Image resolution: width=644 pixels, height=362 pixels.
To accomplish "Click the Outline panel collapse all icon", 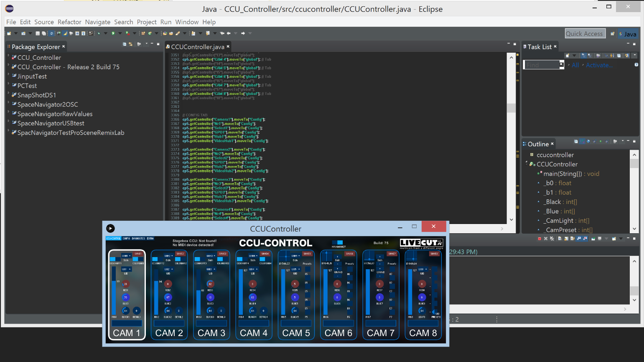I will pyautogui.click(x=576, y=141).
